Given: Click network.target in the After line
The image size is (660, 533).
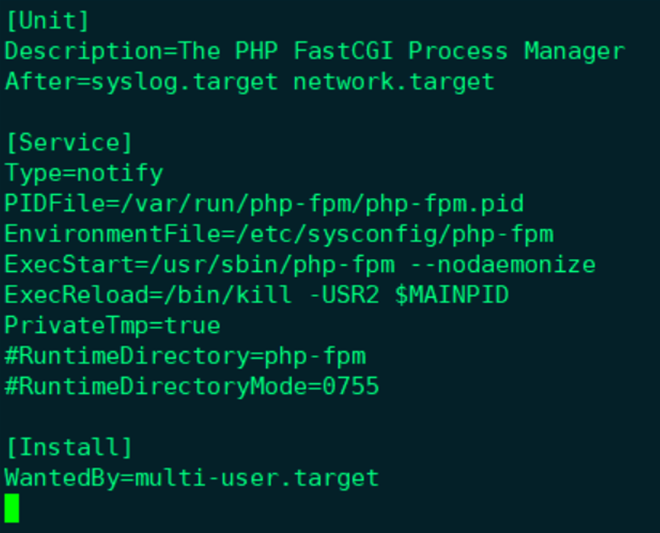Looking at the screenshot, I should click(x=393, y=81).
